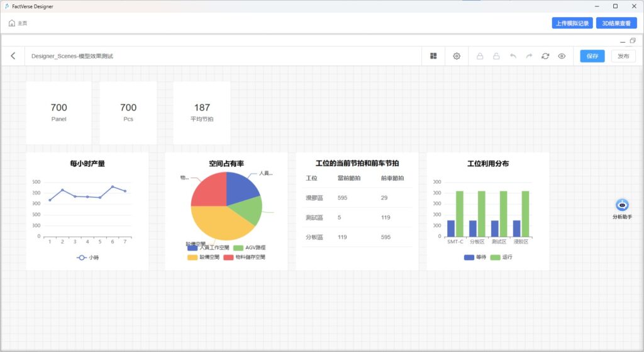
Task: Click the closed lock icon
Action: point(480,56)
